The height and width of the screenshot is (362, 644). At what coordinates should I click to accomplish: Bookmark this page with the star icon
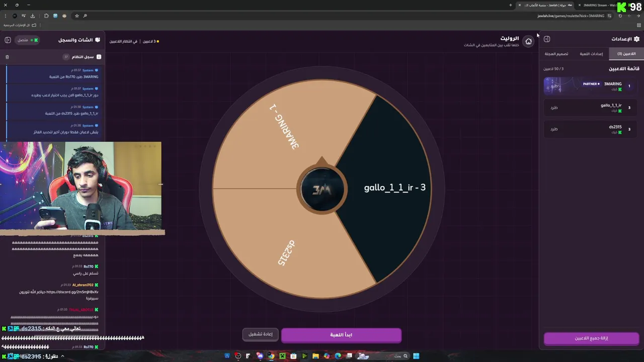[x=76, y=16]
